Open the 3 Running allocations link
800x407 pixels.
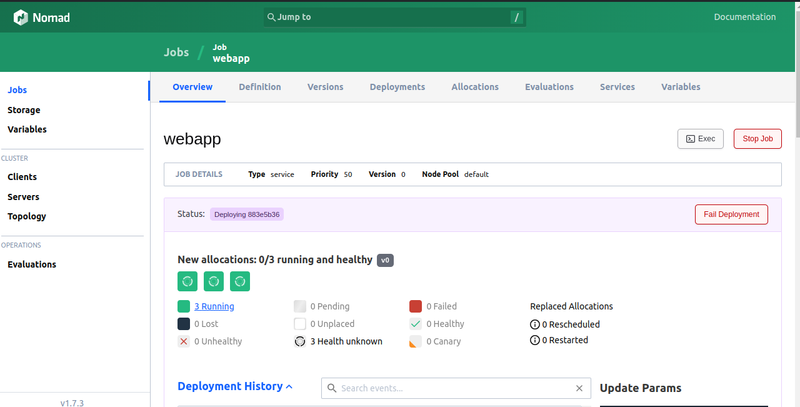214,306
